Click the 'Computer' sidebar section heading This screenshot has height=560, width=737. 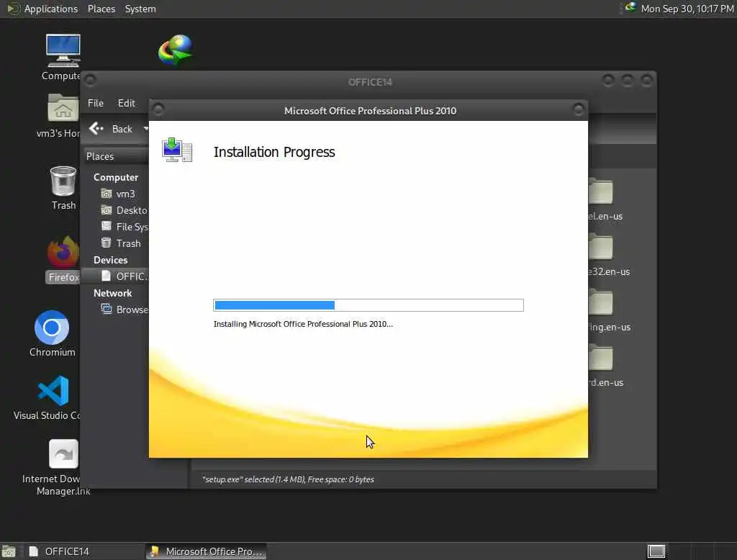tap(116, 177)
